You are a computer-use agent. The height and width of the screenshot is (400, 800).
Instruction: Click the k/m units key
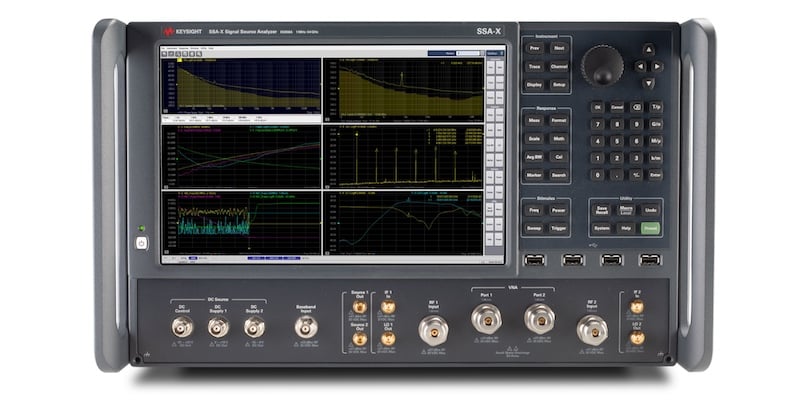click(656, 158)
